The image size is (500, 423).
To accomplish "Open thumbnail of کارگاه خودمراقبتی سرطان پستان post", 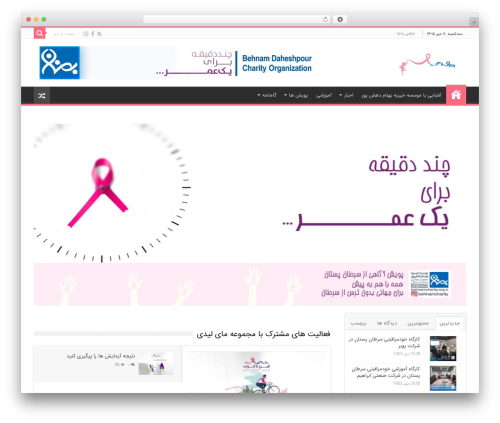I will click(443, 348).
